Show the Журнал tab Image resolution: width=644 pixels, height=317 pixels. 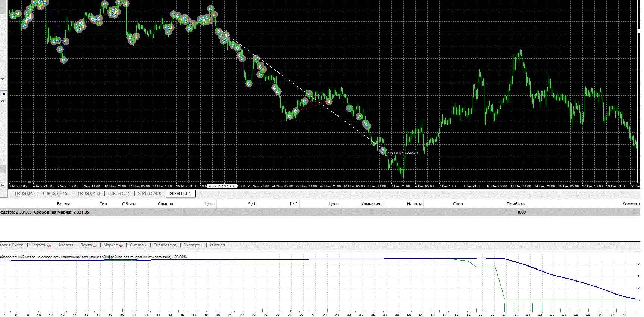tap(217, 245)
